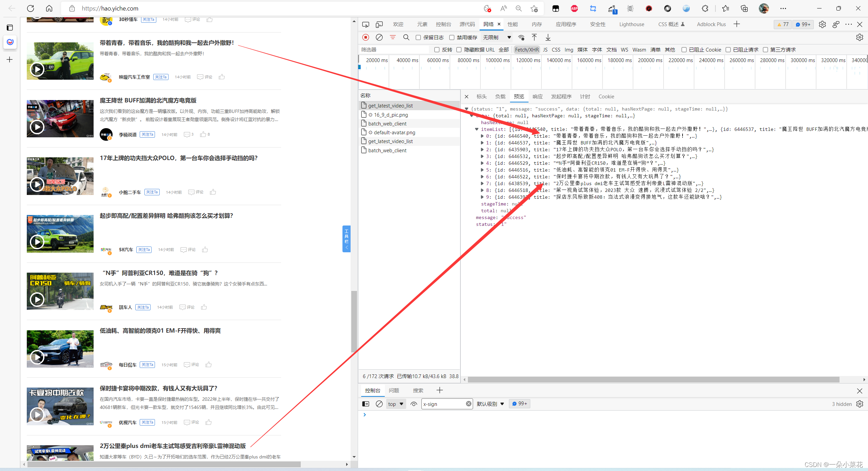Check the 第三方请求 option
Image resolution: width=868 pixels, height=471 pixels.
point(765,50)
